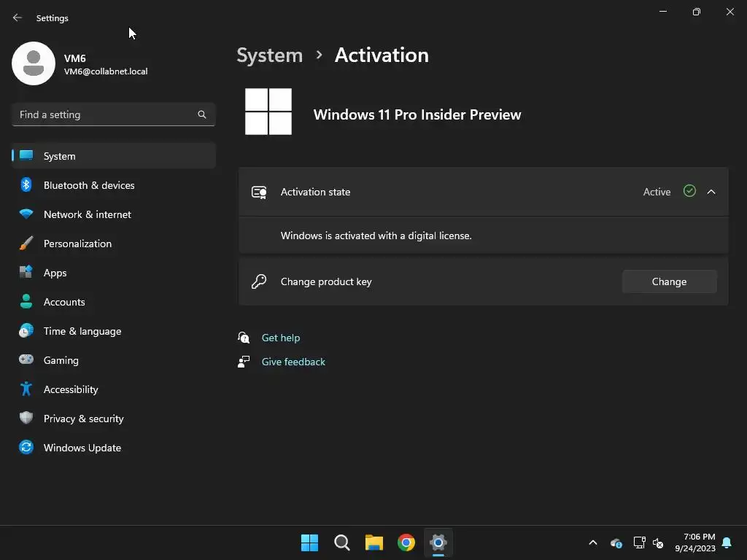Click the Activation state certificate icon
Screen dimensions: 747x560
coord(259,192)
